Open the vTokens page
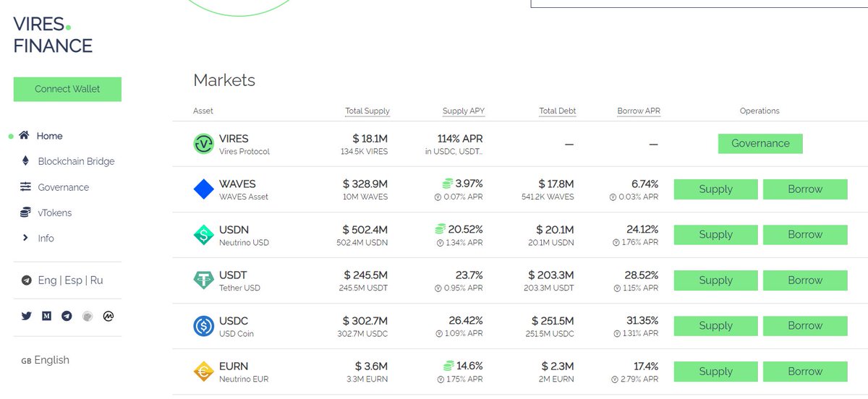This screenshot has width=868, height=399. pyautogui.click(x=55, y=213)
